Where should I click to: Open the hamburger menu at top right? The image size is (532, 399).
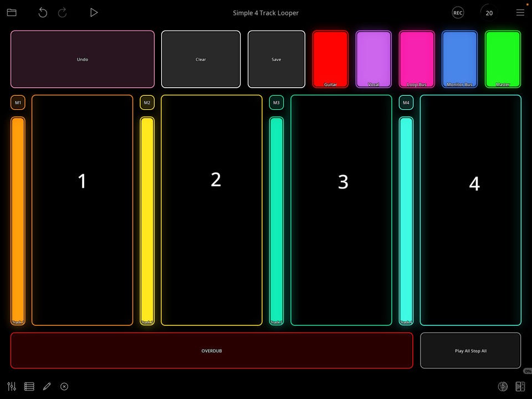click(520, 13)
